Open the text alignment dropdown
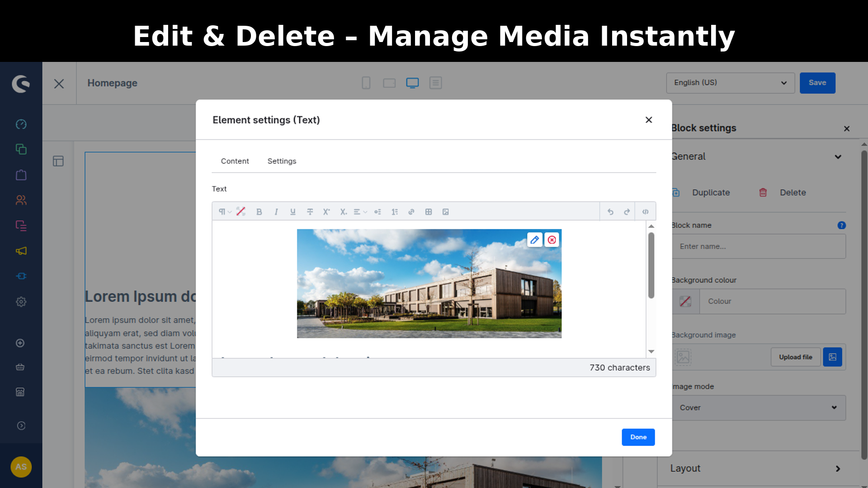The height and width of the screenshot is (488, 868). point(360,211)
